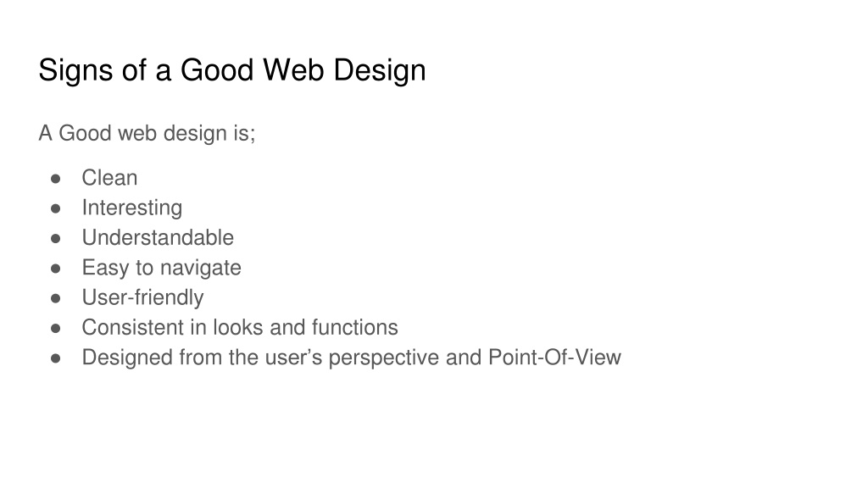Click the 'A Good web design is;' text line
Screen dimensions: 868x488
tap(147, 134)
